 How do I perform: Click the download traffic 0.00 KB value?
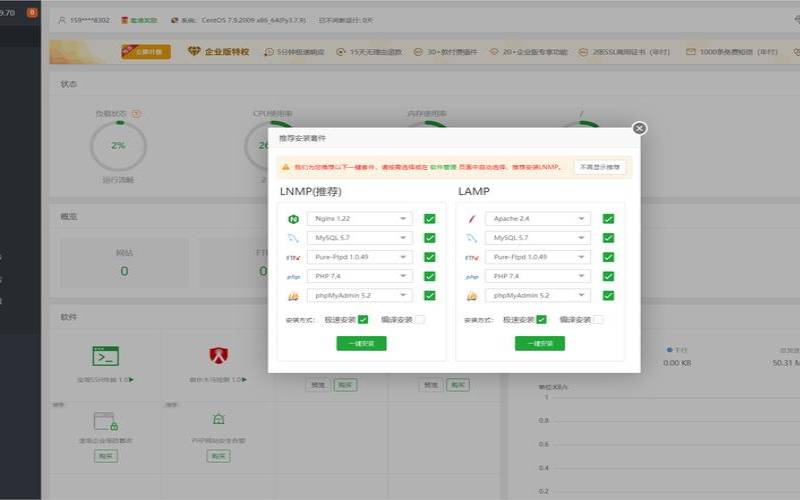677,363
